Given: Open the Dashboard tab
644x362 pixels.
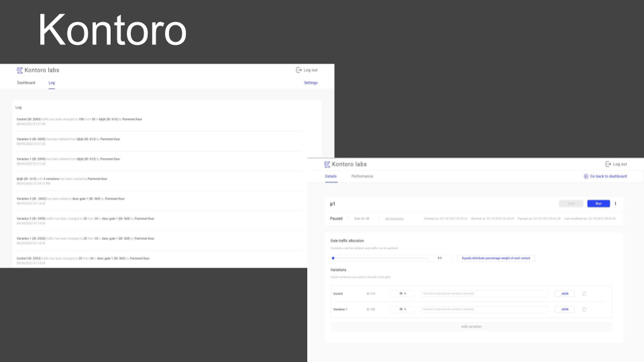Looking at the screenshot, I should point(26,83).
